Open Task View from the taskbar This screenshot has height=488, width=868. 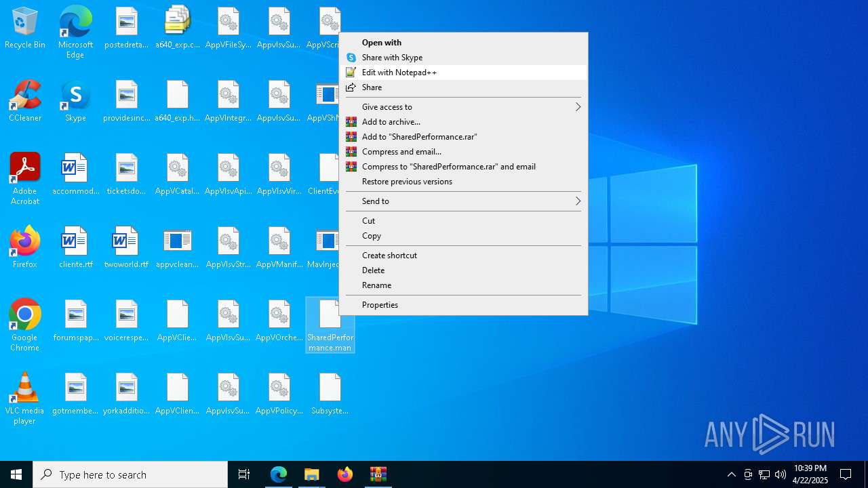[x=244, y=474]
